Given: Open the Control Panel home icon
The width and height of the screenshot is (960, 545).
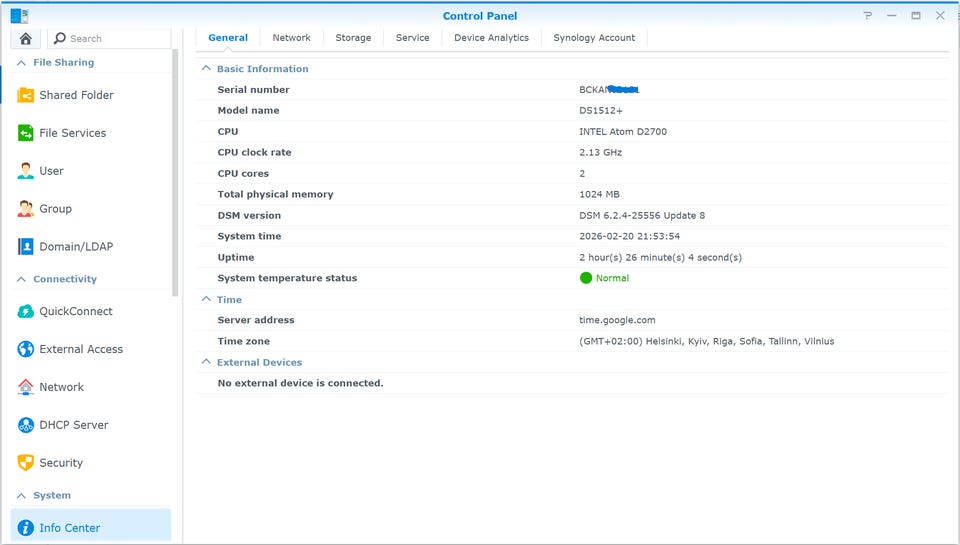Looking at the screenshot, I should click(26, 39).
